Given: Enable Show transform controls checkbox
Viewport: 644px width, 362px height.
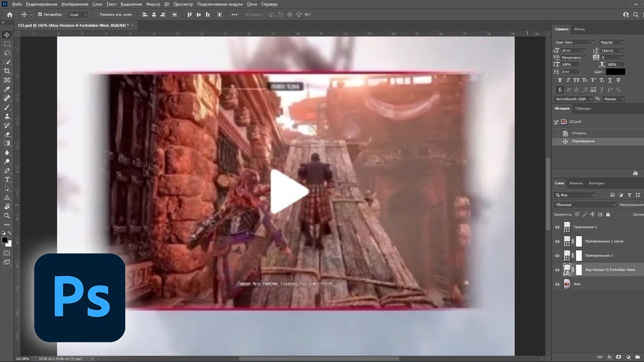Looking at the screenshot, I should pos(96,15).
